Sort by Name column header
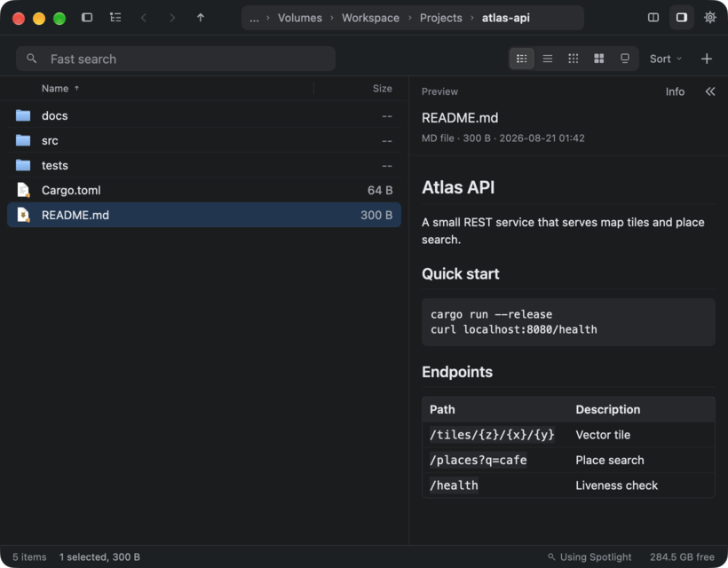728x568 pixels. [60, 88]
